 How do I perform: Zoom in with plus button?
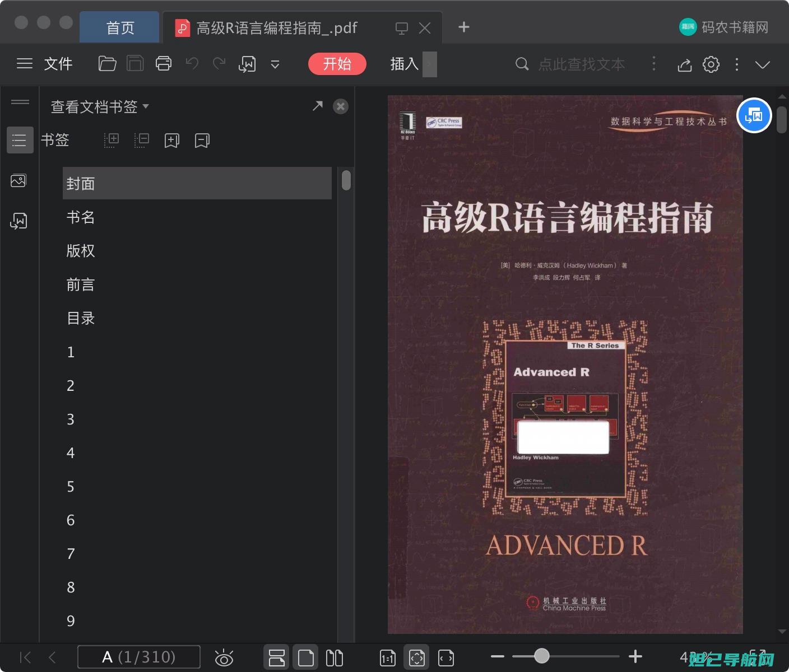pyautogui.click(x=635, y=656)
